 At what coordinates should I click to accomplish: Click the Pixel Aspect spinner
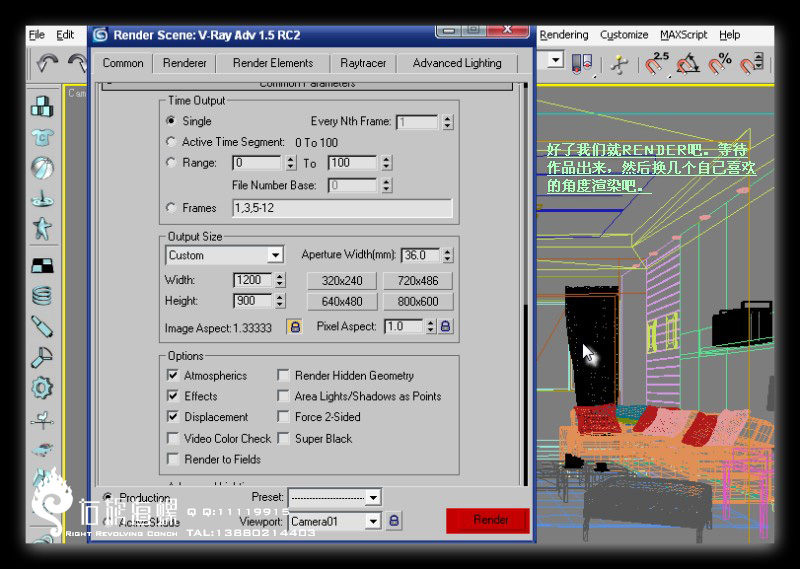[431, 326]
